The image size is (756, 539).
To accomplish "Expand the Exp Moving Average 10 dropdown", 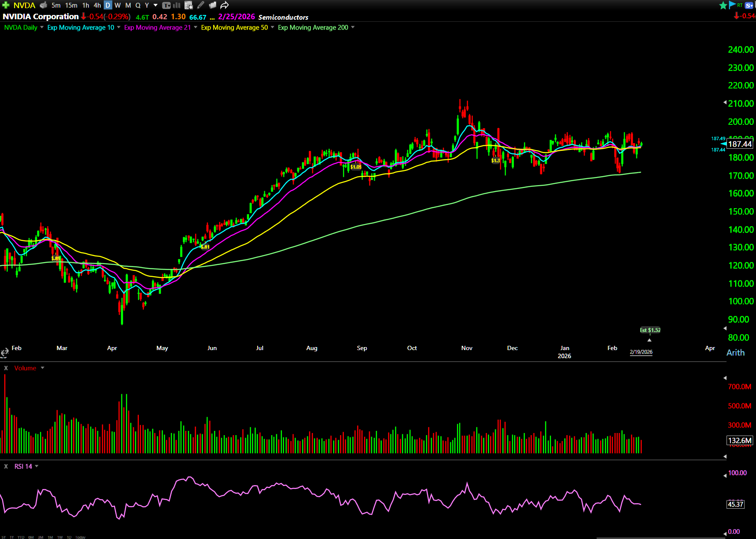I will [119, 27].
